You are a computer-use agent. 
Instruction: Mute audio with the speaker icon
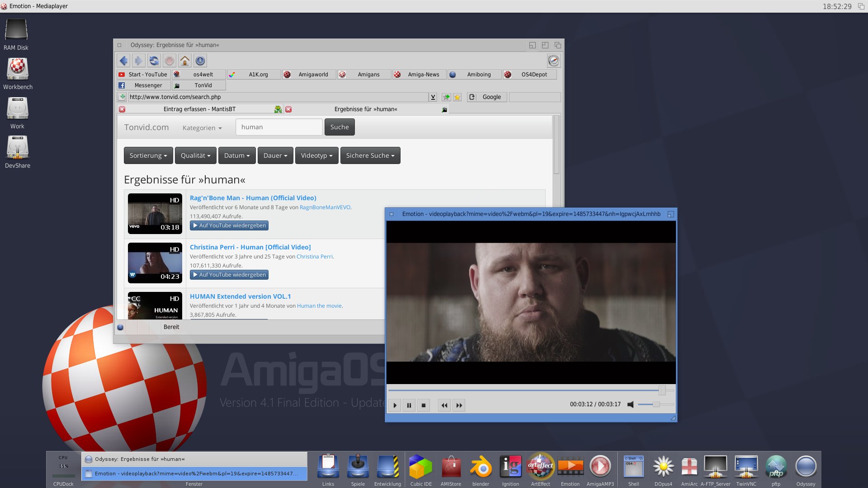click(630, 404)
